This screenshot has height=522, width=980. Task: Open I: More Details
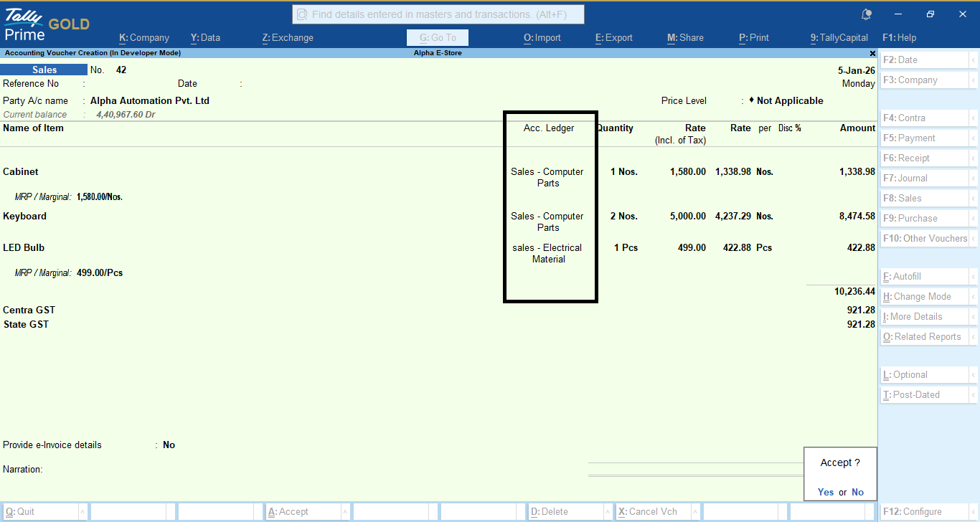pos(925,317)
